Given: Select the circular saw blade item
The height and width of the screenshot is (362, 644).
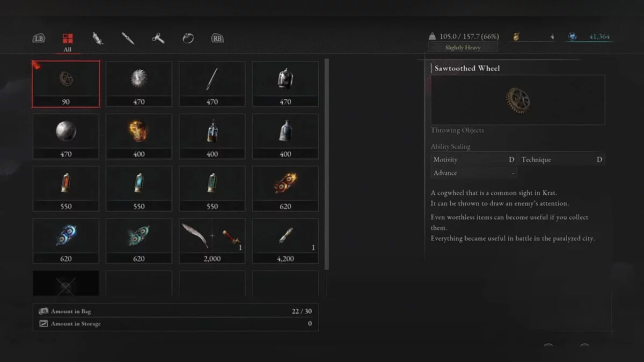Looking at the screenshot, I should 139,84.
